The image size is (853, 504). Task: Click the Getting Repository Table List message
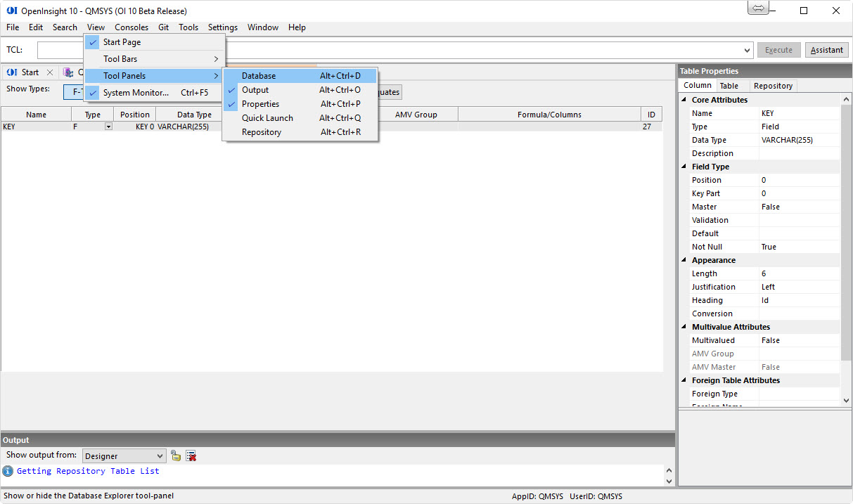point(88,471)
